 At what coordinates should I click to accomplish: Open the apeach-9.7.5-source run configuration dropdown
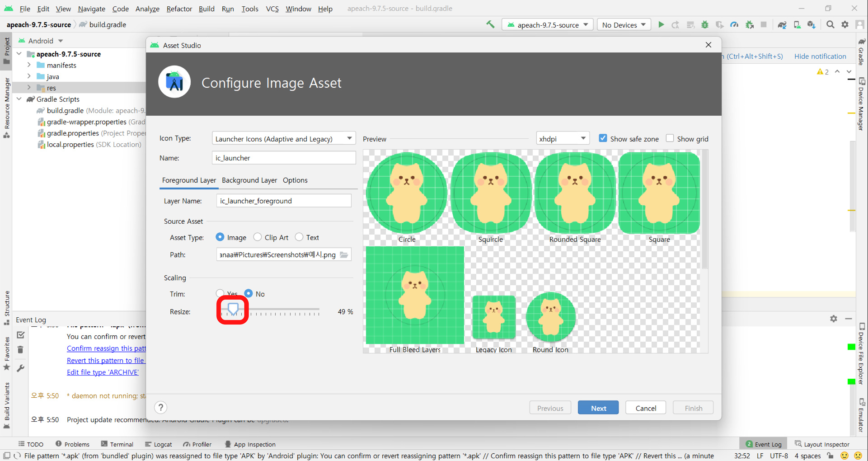(x=547, y=25)
